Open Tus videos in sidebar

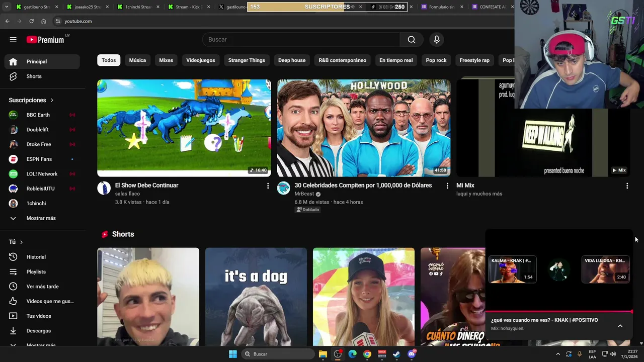tap(42, 316)
